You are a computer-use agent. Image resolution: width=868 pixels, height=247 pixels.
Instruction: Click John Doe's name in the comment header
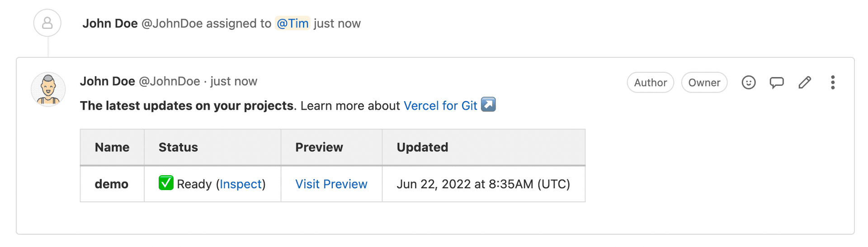click(108, 81)
